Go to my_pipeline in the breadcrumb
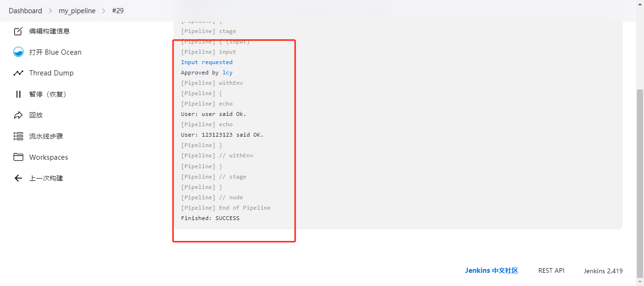The image size is (644, 286). pyautogui.click(x=77, y=10)
